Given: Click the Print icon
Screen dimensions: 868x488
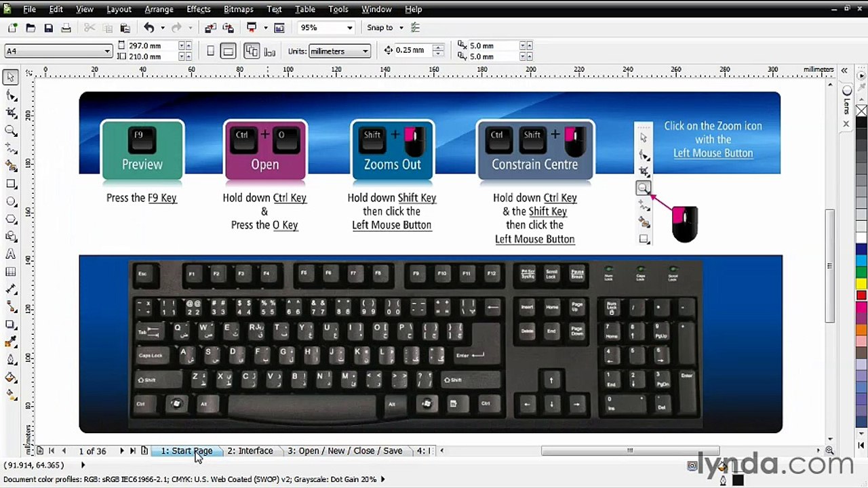Looking at the screenshot, I should pyautogui.click(x=66, y=28).
